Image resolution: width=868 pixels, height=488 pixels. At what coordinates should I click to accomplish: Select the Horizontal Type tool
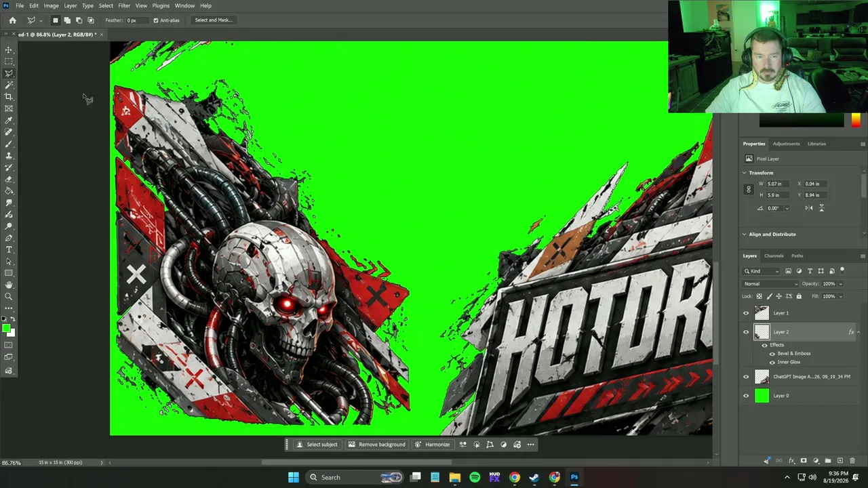tap(9, 249)
